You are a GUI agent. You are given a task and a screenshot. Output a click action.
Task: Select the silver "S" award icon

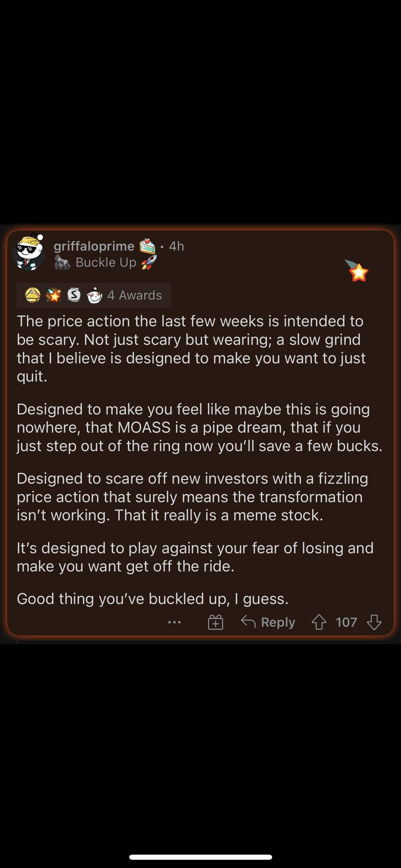(x=74, y=295)
